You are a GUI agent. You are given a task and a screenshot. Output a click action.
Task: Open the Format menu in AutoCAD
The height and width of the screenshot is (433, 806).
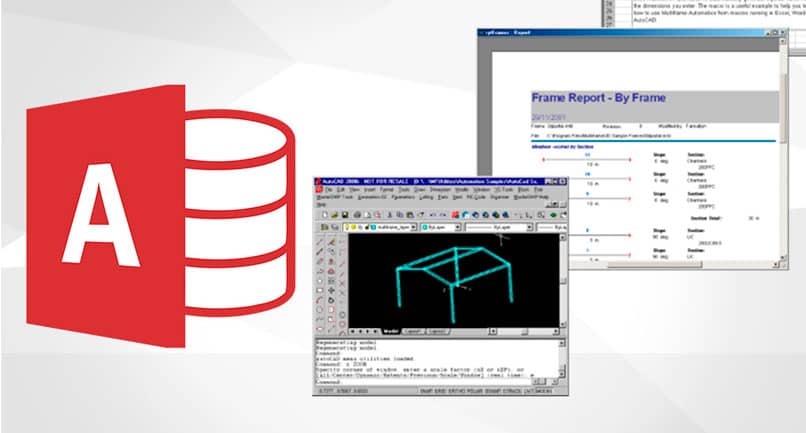pyautogui.click(x=387, y=190)
